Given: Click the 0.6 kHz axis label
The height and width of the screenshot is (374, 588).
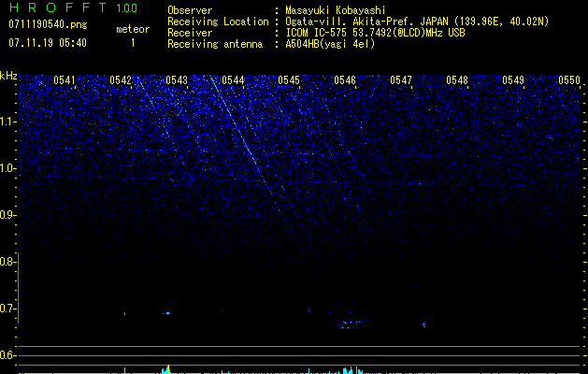Looking at the screenshot, I should click(8, 355).
